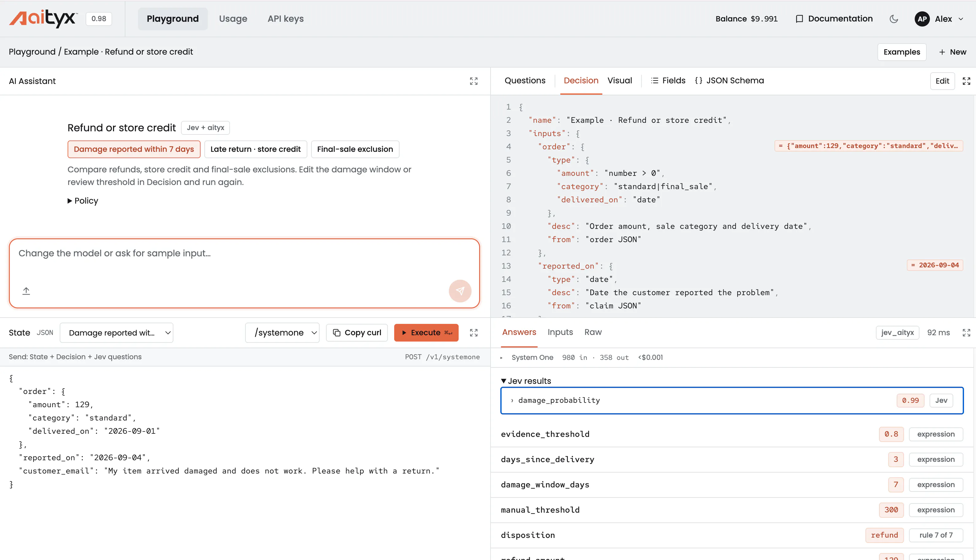Image resolution: width=976 pixels, height=560 pixels.
Task: Click the jev_aityx model badge
Action: click(897, 333)
